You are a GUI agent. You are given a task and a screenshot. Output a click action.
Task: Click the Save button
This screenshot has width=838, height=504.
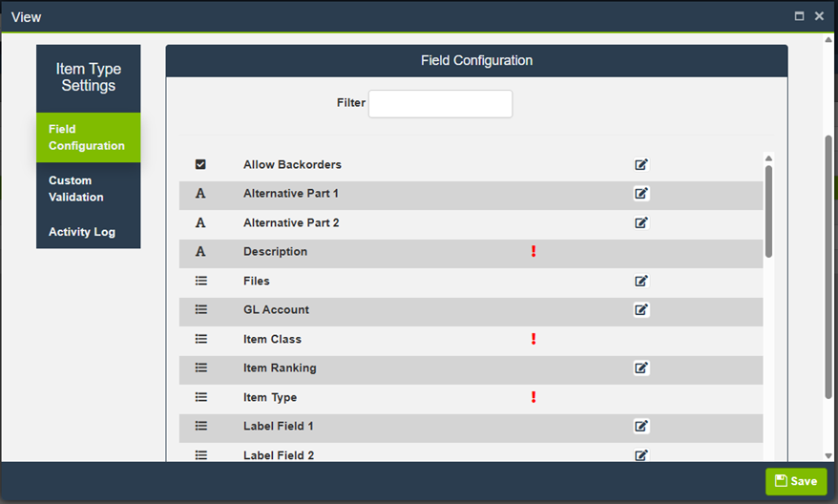pos(796,481)
